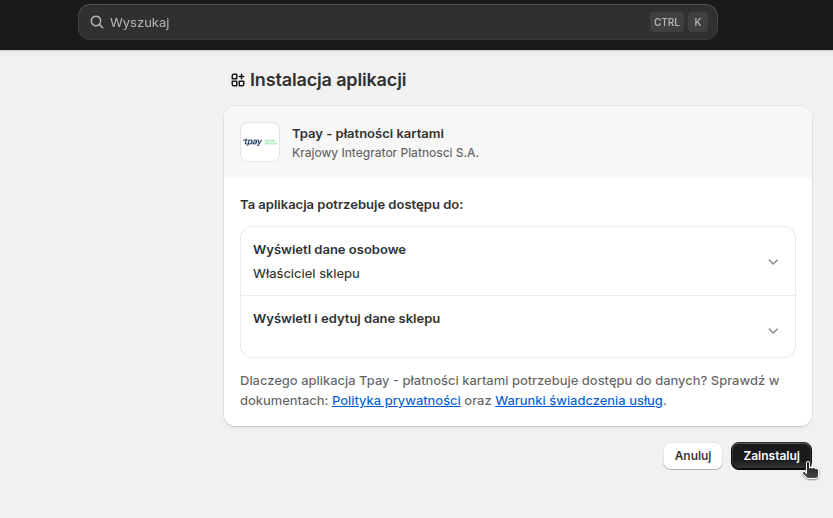Click the K shortcut key badge
The height and width of the screenshot is (518, 833).
698,22
